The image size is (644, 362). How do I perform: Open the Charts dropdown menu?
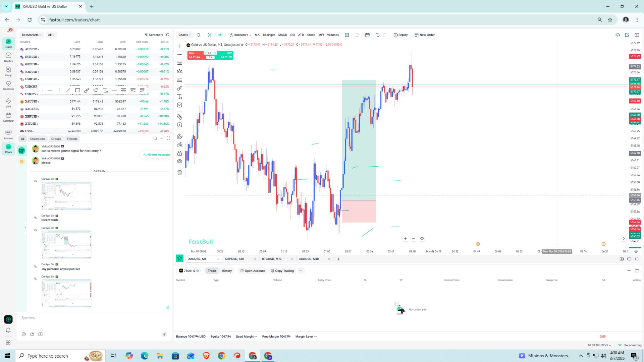184,35
